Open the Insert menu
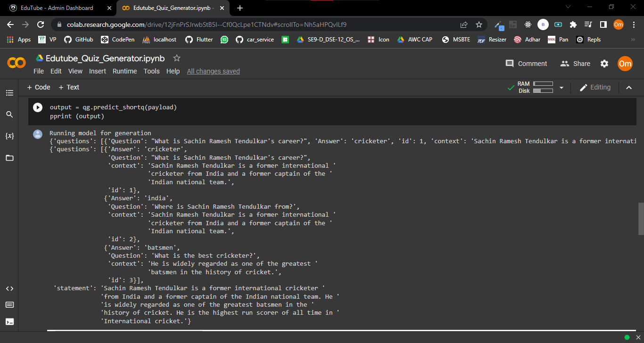This screenshot has height=343, width=644. pos(98,71)
